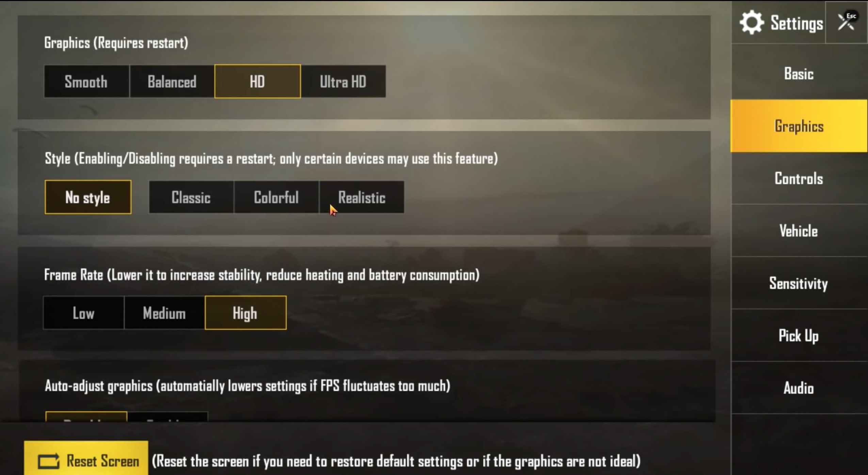868x475 pixels.
Task: Select Balanced graphics quality
Action: pos(171,82)
